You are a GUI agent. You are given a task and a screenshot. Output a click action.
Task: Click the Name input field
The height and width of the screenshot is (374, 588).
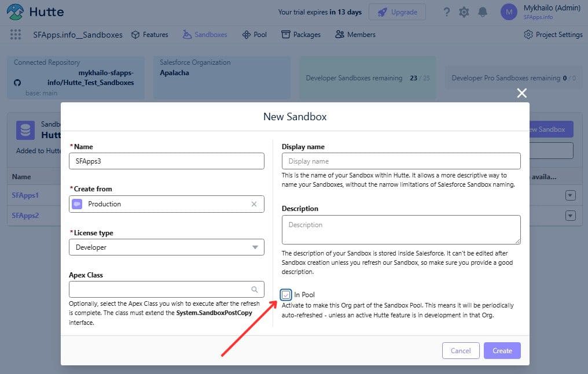pos(167,161)
